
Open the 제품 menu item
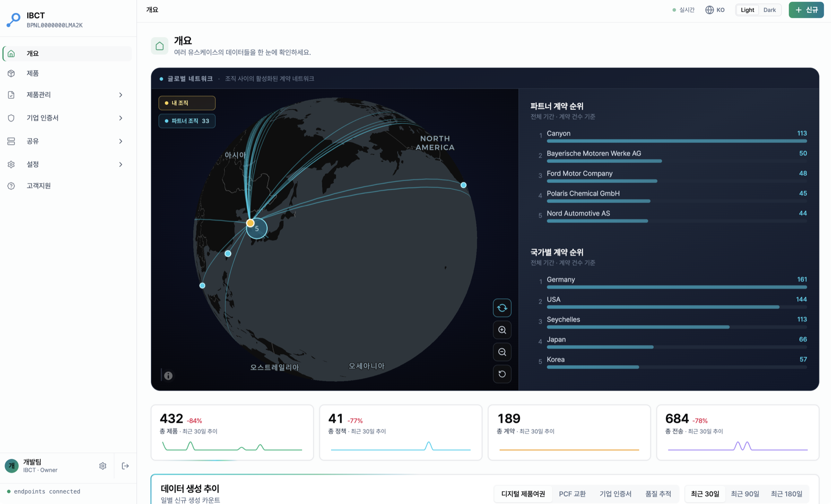tap(67, 73)
